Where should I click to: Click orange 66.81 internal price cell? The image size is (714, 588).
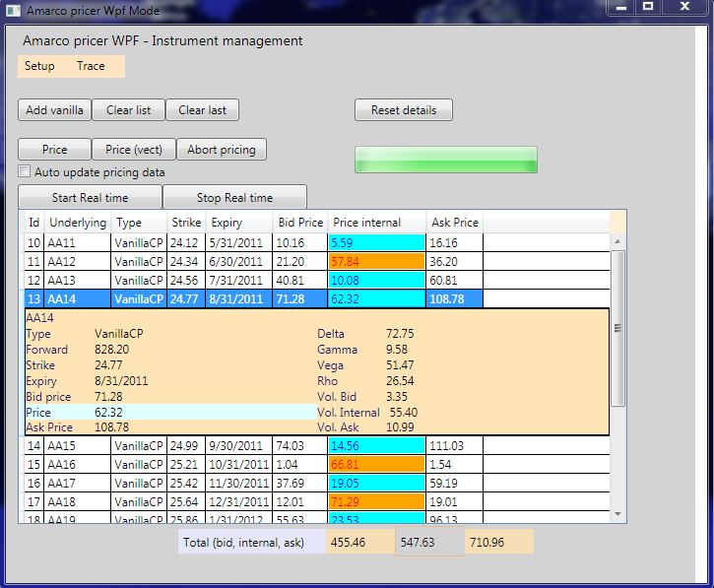coord(375,464)
